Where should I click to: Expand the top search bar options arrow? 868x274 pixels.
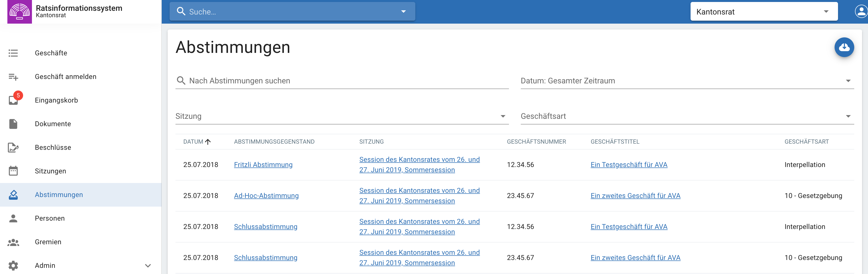point(403,12)
